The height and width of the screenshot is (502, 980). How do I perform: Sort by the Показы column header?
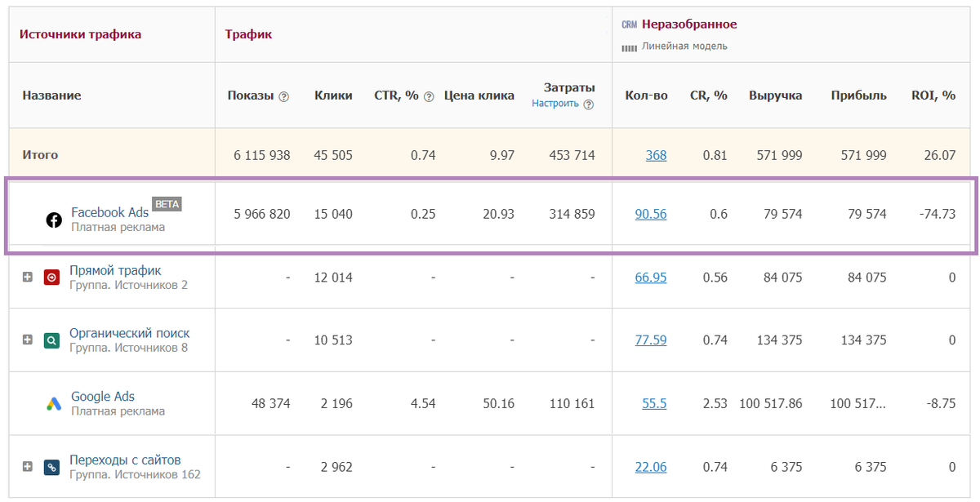[x=251, y=96]
